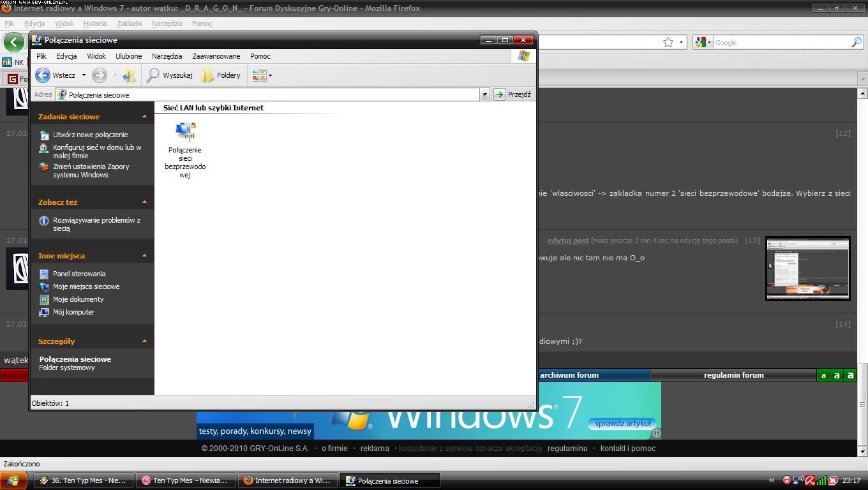Open the Wyszukaj search tool

click(170, 75)
